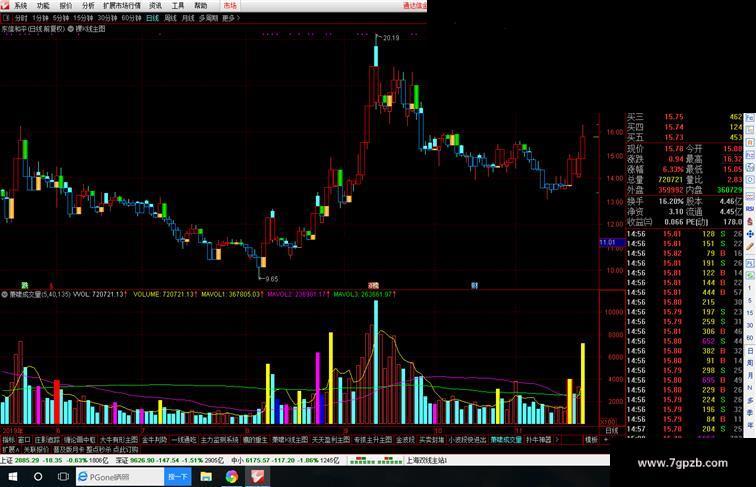
Task: Toggle 30-minute period in right sidebar
Action: [x=750, y=325]
